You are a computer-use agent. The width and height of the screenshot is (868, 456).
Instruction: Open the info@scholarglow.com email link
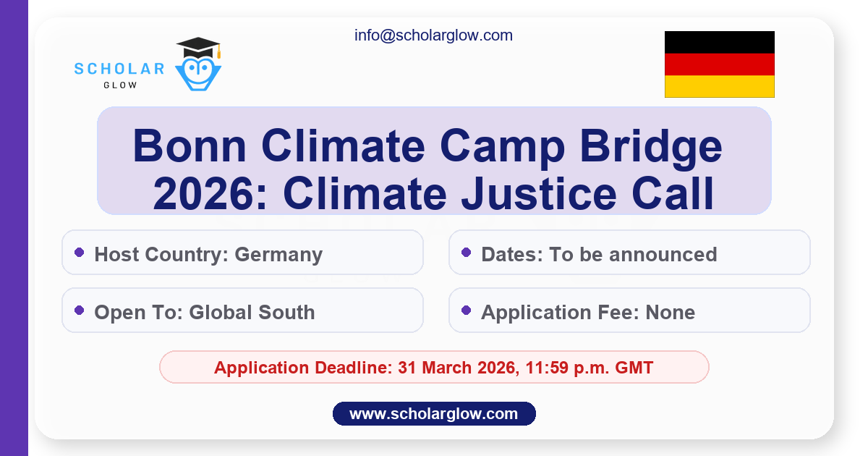433,35
